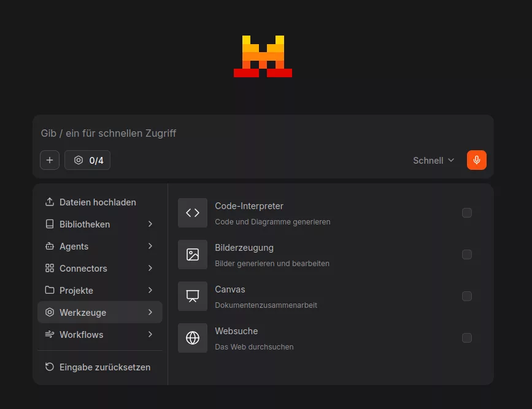Click the message input field
The height and width of the screenshot is (409, 532).
pyautogui.click(x=245, y=133)
